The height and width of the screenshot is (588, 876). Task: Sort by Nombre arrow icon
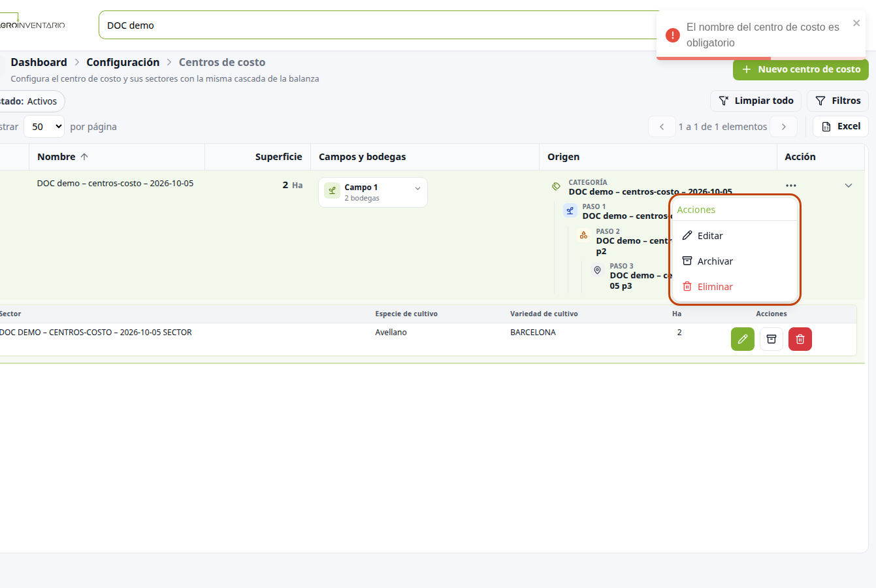(x=84, y=157)
